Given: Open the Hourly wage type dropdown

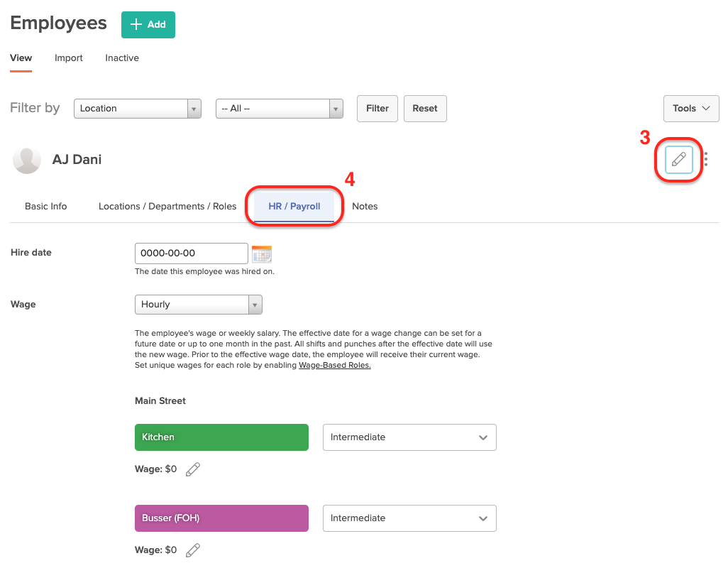Looking at the screenshot, I should point(199,305).
